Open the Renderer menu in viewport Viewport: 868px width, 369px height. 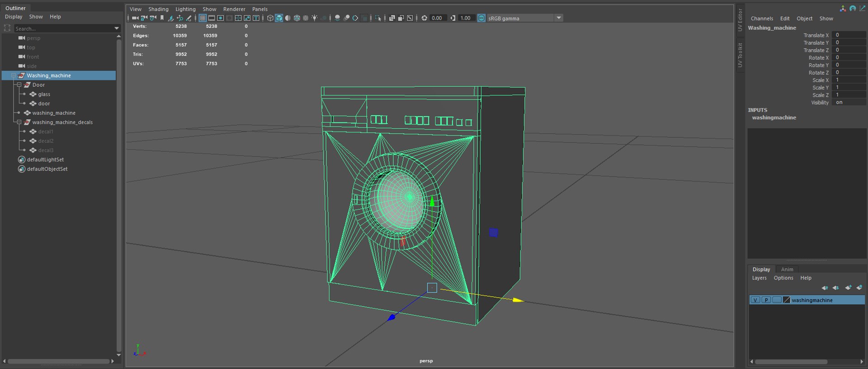[x=234, y=9]
